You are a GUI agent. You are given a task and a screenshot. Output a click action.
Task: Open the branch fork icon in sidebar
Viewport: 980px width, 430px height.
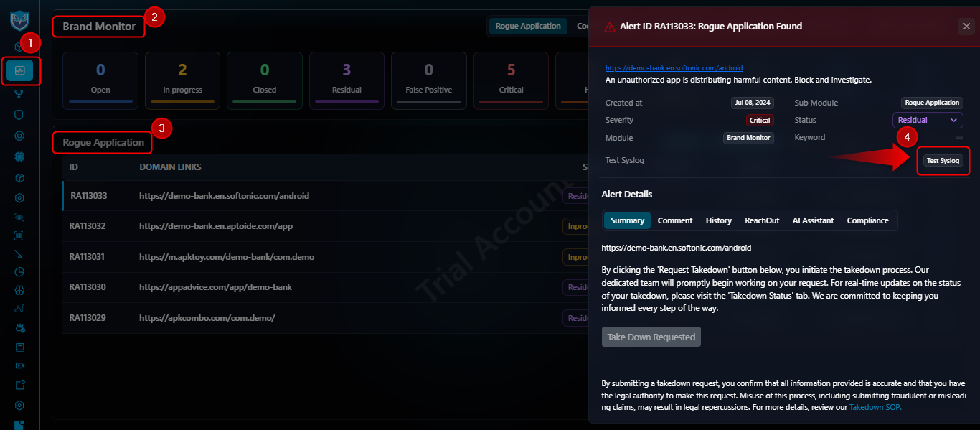19,93
